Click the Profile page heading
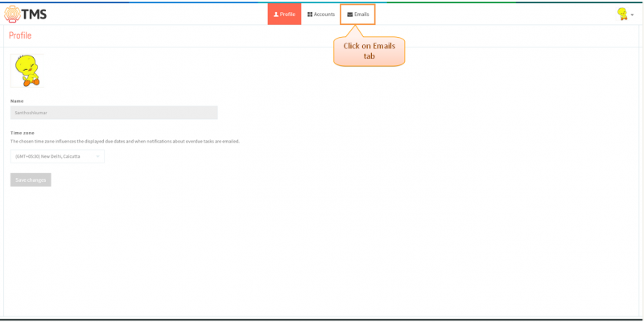Image resolution: width=644 pixels, height=322 pixels. 20,35
